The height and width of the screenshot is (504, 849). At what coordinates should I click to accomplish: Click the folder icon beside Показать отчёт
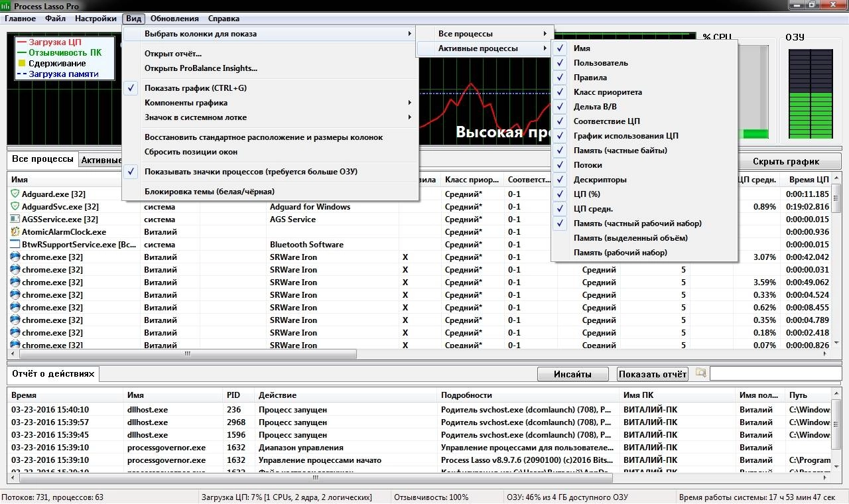pyautogui.click(x=700, y=373)
